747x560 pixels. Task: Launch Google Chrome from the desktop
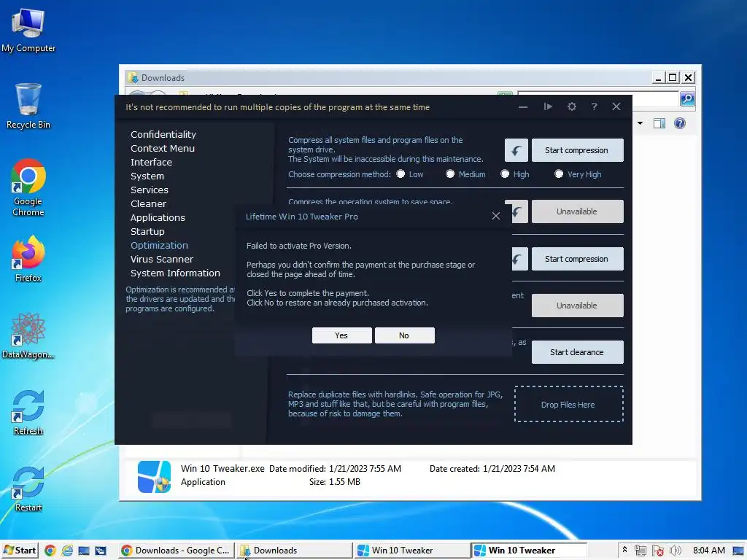point(28,187)
